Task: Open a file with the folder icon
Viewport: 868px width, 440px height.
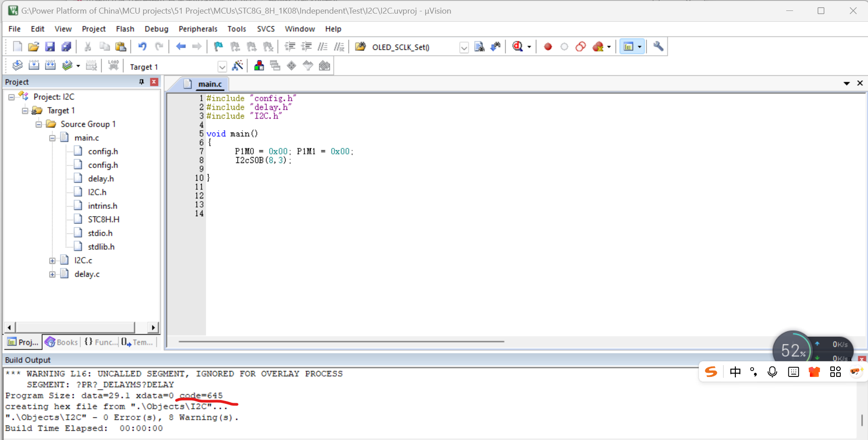Action: (33, 46)
